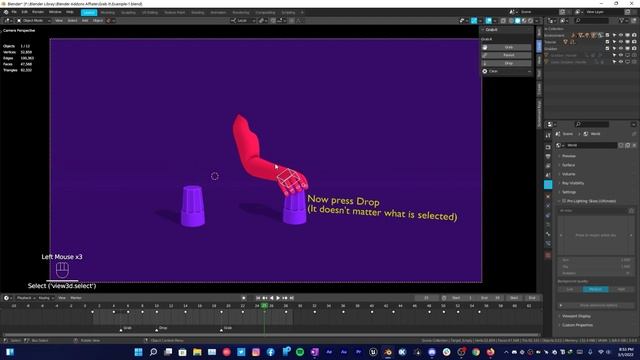The height and width of the screenshot is (360, 640).
Task: Open the Edit menu
Action: 24,12
